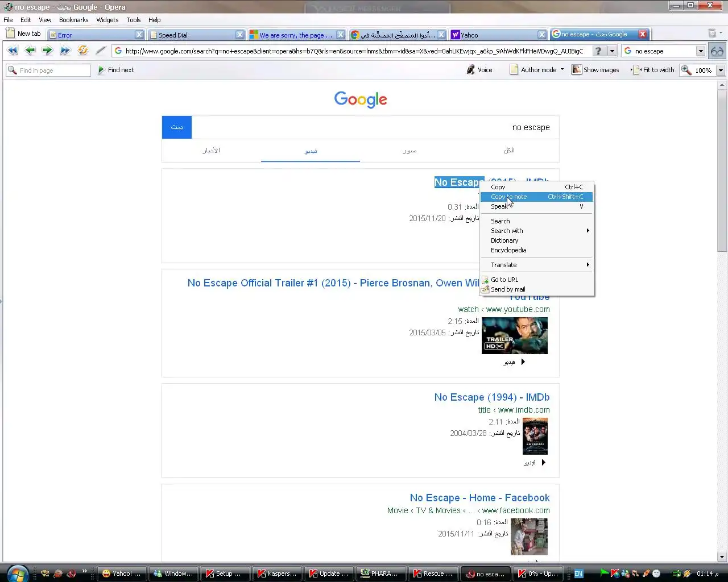Screen dimensions: 728x582
Task: Open 'No Escape Official Trailer #1 (2015)' link
Action: (333, 283)
